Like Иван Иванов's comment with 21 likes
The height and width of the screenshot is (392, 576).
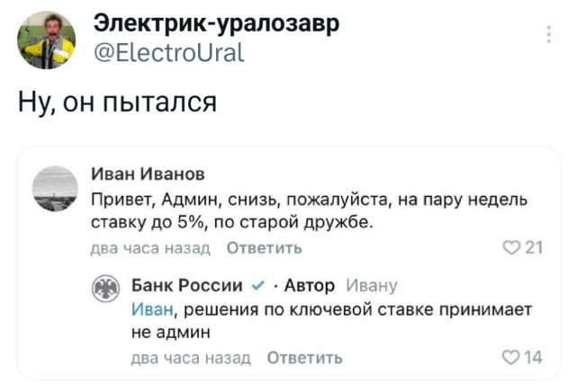(513, 248)
